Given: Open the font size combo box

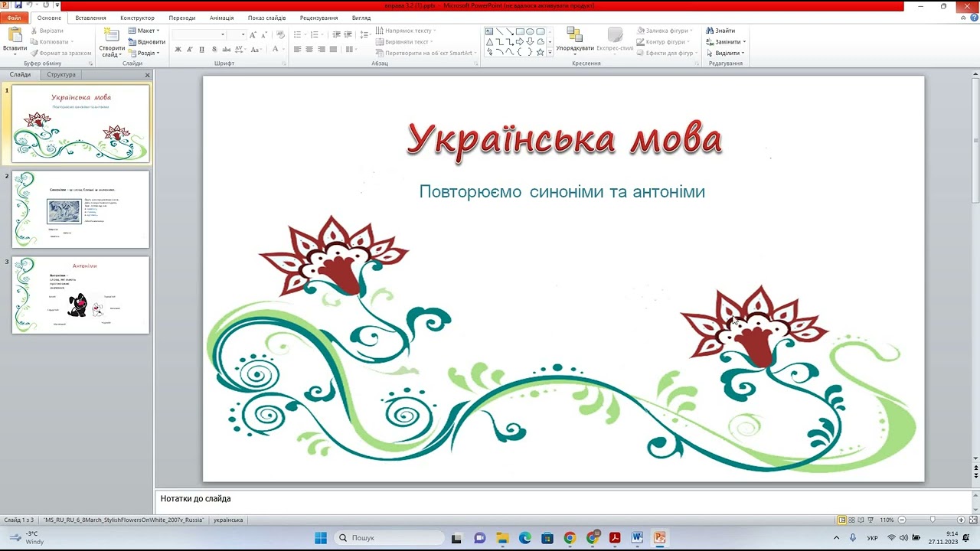Looking at the screenshot, I should coord(237,34).
